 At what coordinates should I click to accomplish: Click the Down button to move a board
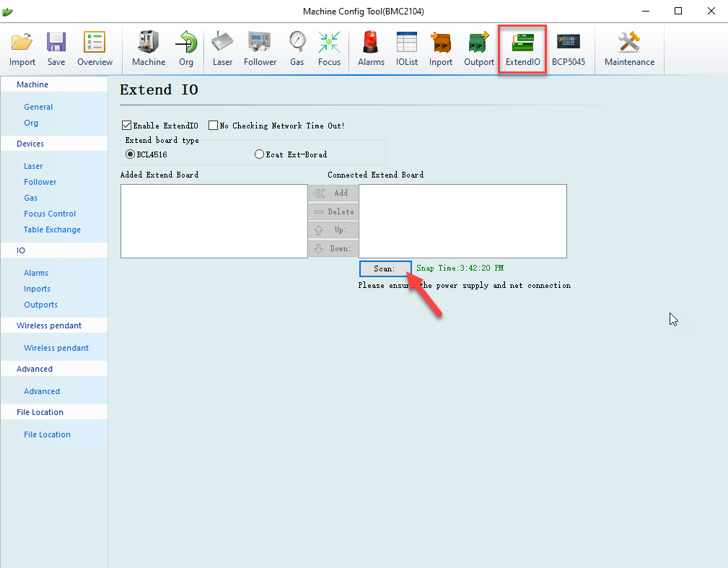[x=333, y=248]
